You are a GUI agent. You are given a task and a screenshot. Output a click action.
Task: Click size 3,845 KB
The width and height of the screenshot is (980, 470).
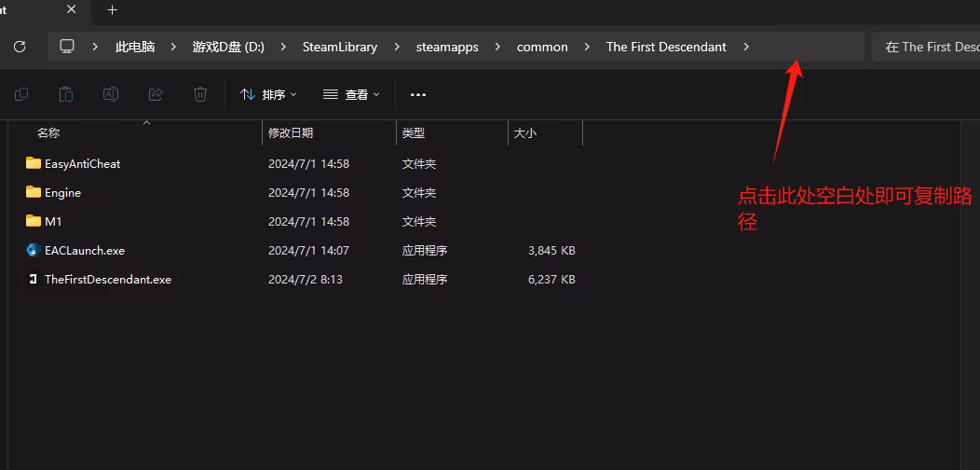coord(551,250)
